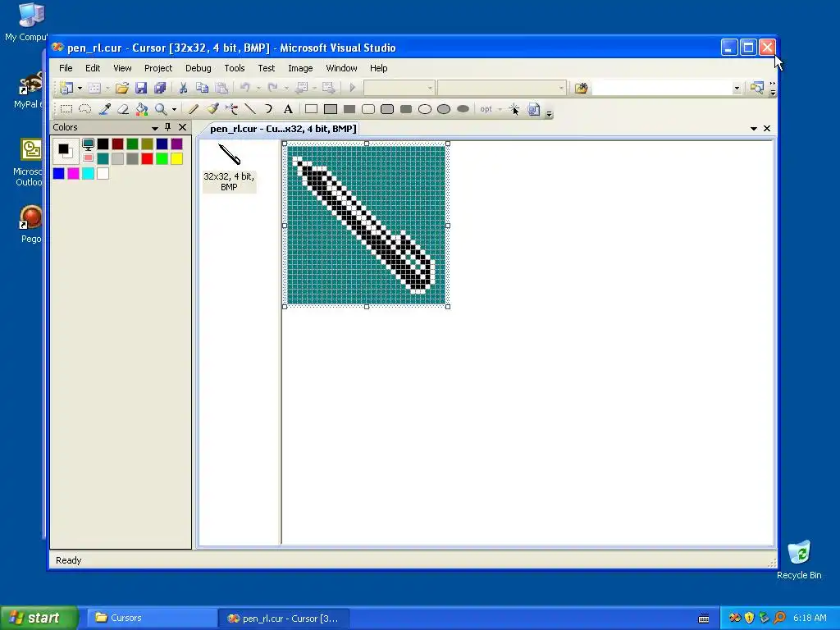Open the Window menu

click(x=341, y=68)
